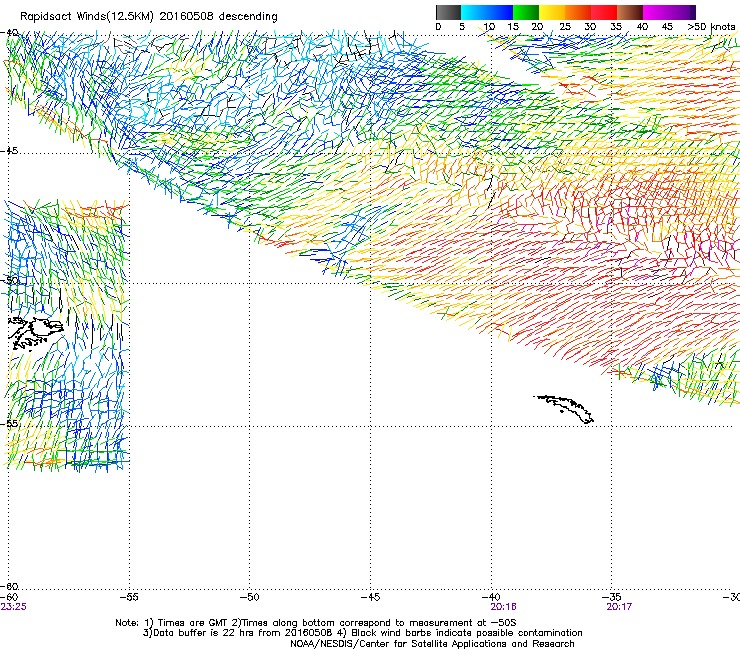Click the brown 35-40 knots color bar segment
This screenshot has width=740, height=650.
(630, 12)
